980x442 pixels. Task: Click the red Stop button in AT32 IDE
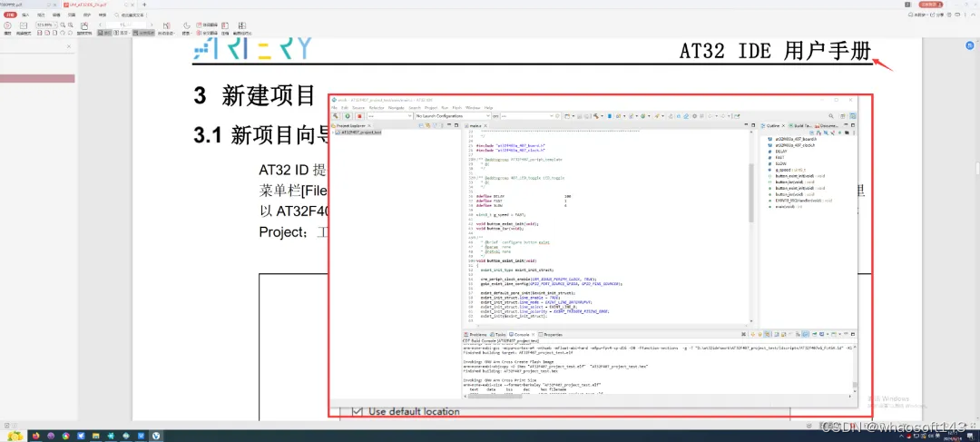(x=359, y=115)
